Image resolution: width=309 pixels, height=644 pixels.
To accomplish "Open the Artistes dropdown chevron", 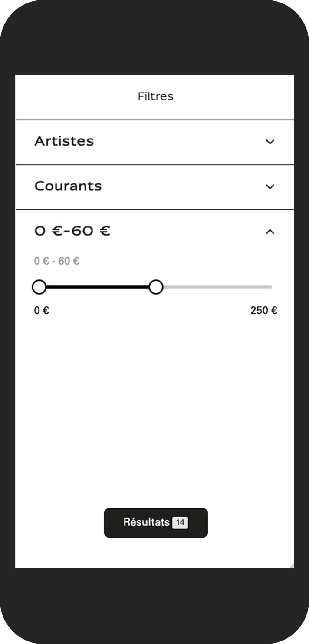I will point(270,141).
